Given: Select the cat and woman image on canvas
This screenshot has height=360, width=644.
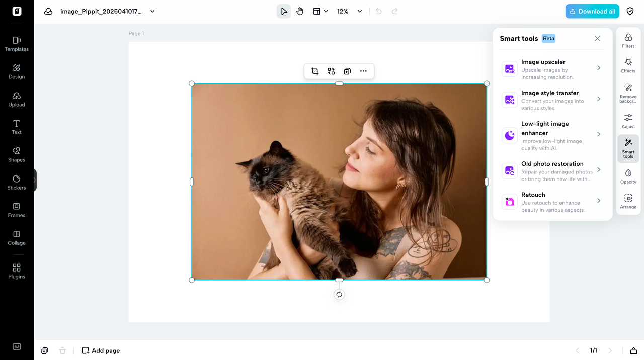Looking at the screenshot, I should click(339, 182).
